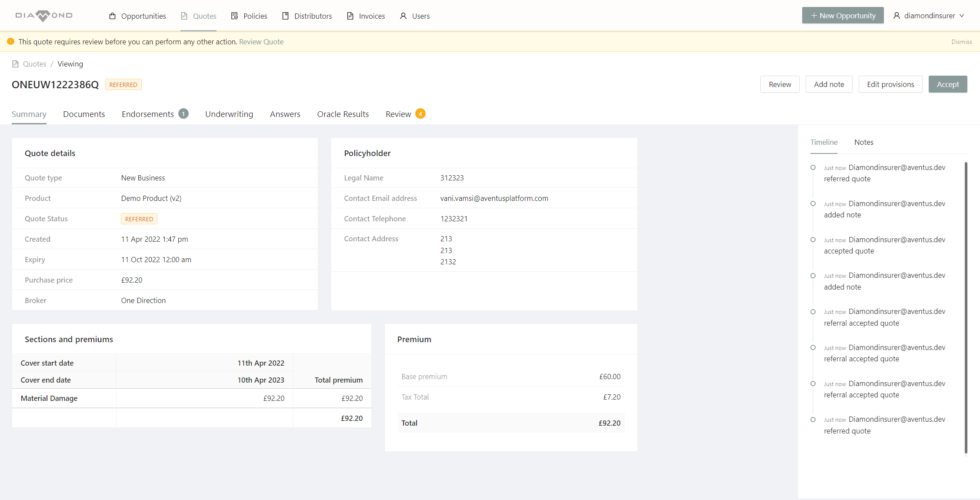Follow the Review Quote link

click(x=261, y=42)
